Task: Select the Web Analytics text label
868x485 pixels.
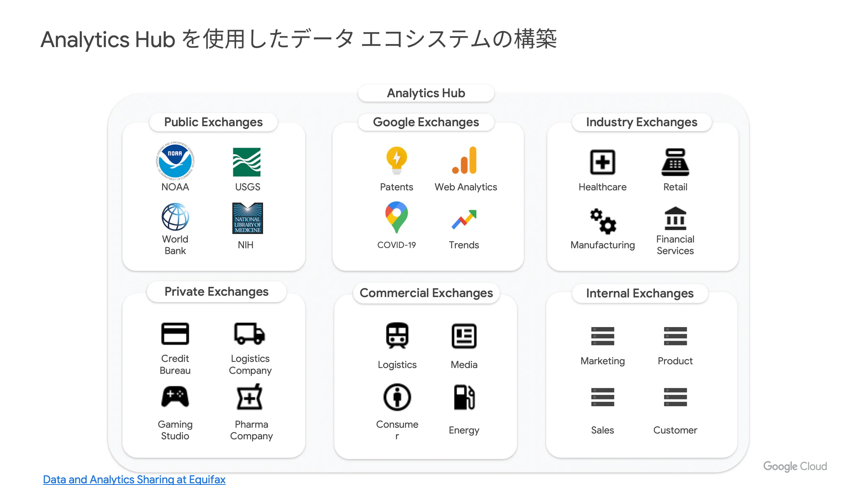Action: coord(466,187)
